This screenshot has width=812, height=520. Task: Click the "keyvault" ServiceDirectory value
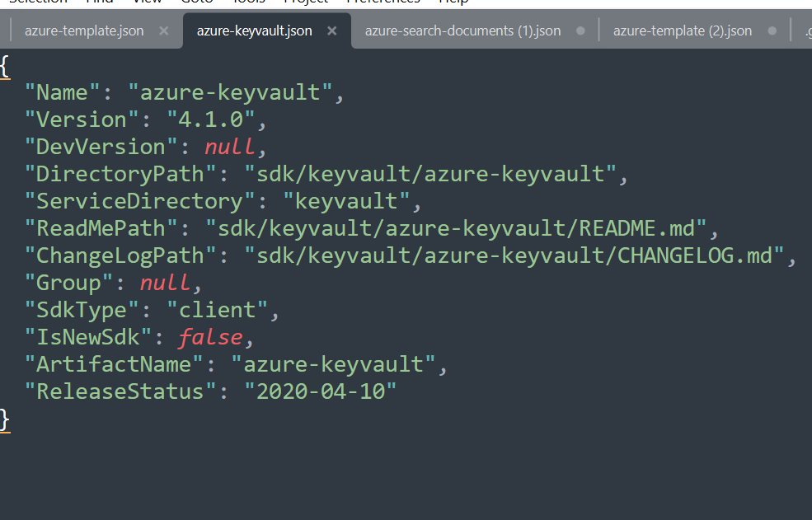[x=346, y=201]
